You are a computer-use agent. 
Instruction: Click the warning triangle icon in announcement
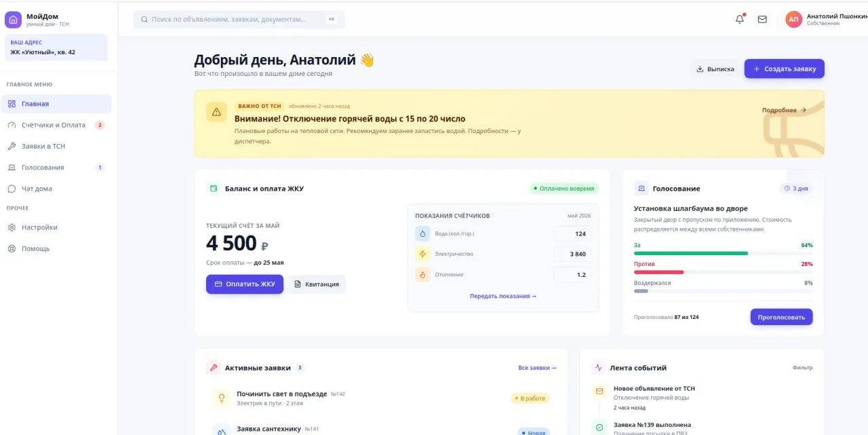pos(216,112)
